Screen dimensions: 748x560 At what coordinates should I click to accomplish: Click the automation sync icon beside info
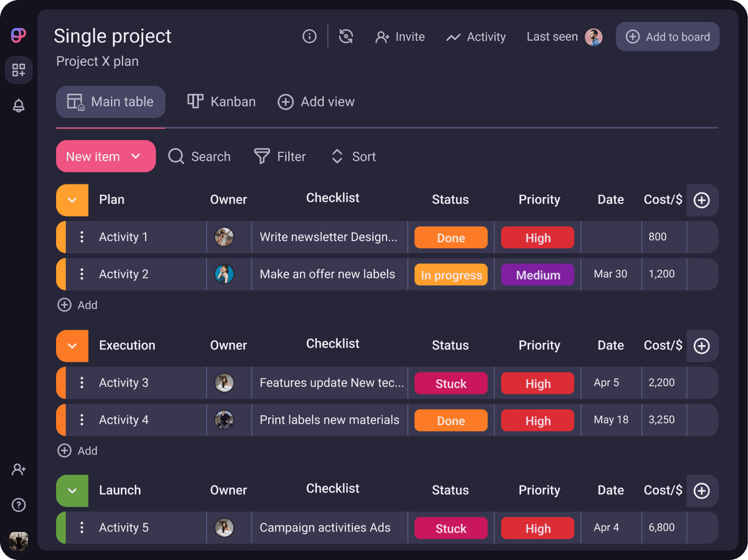click(346, 37)
